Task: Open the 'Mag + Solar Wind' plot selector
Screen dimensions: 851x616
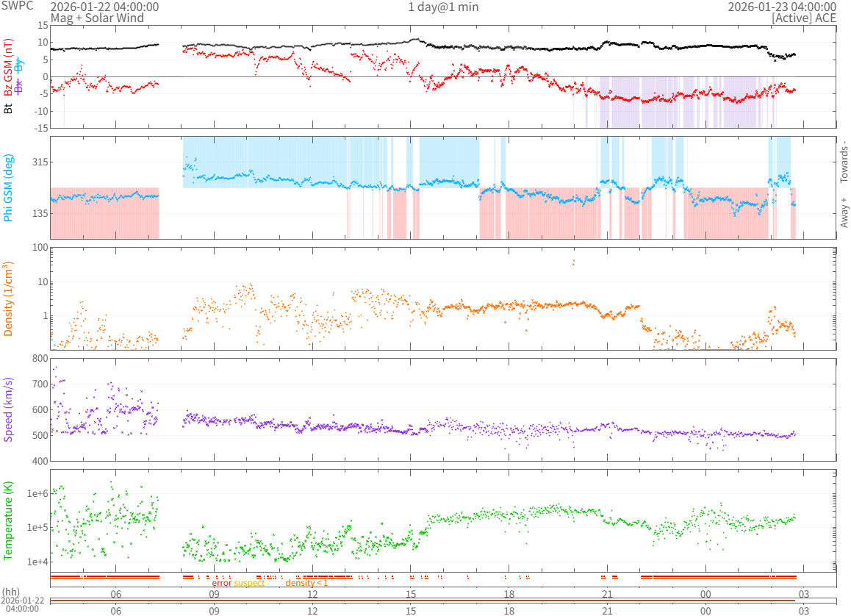Action: click(97, 18)
